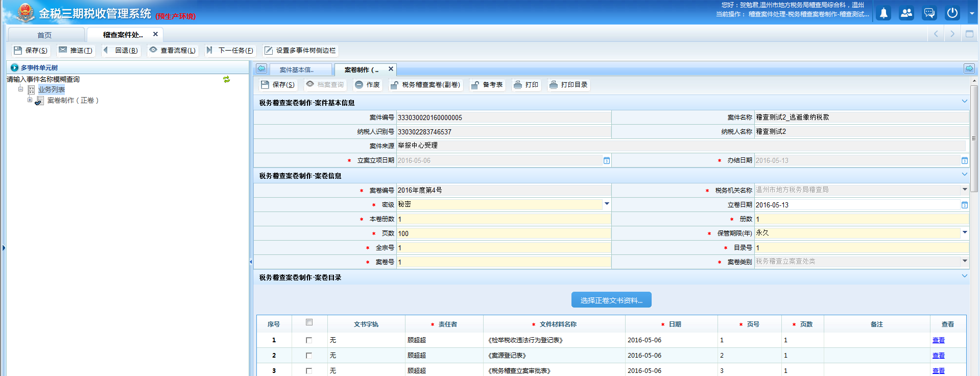980x376 pixels.
Task: Check the row 1 checkbox
Action: pyautogui.click(x=309, y=340)
